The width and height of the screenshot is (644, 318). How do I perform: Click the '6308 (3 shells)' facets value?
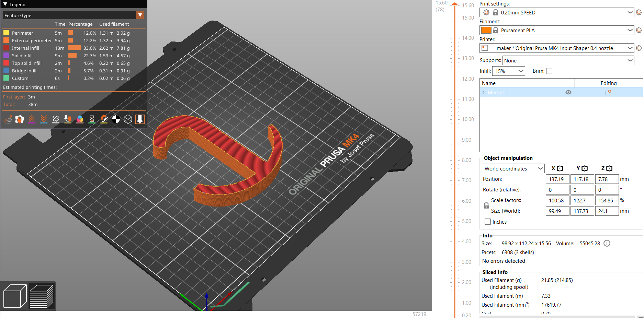click(x=518, y=252)
